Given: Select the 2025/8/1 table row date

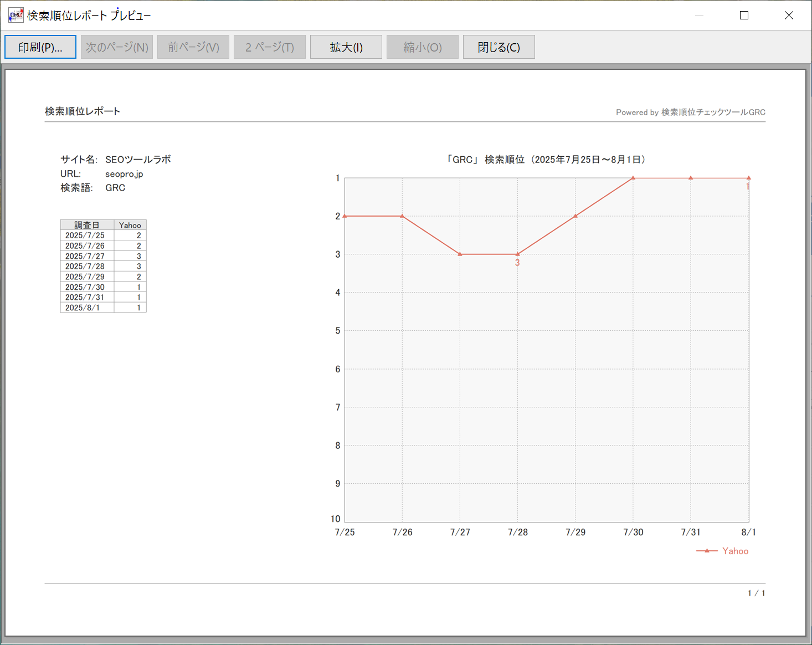Looking at the screenshot, I should (x=83, y=308).
